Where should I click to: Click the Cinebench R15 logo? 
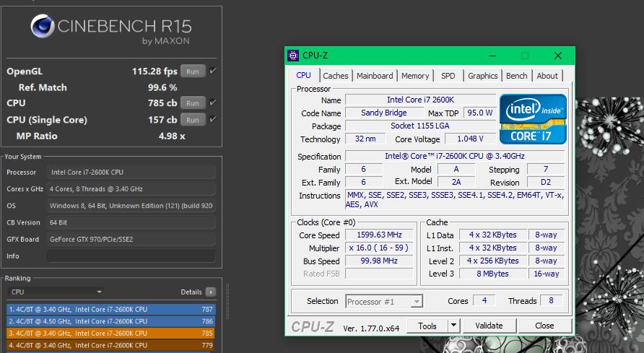coord(110,30)
